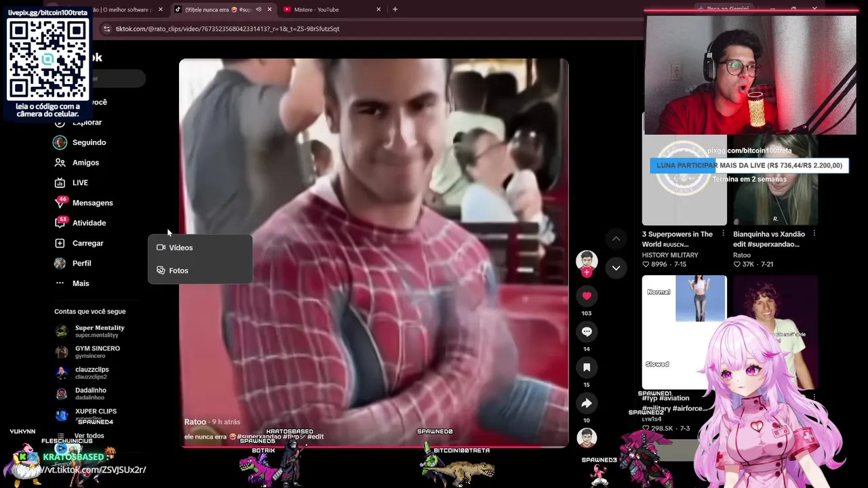Open Mensagens icon with 46 badge
The height and width of the screenshot is (488, 868).
(60, 203)
